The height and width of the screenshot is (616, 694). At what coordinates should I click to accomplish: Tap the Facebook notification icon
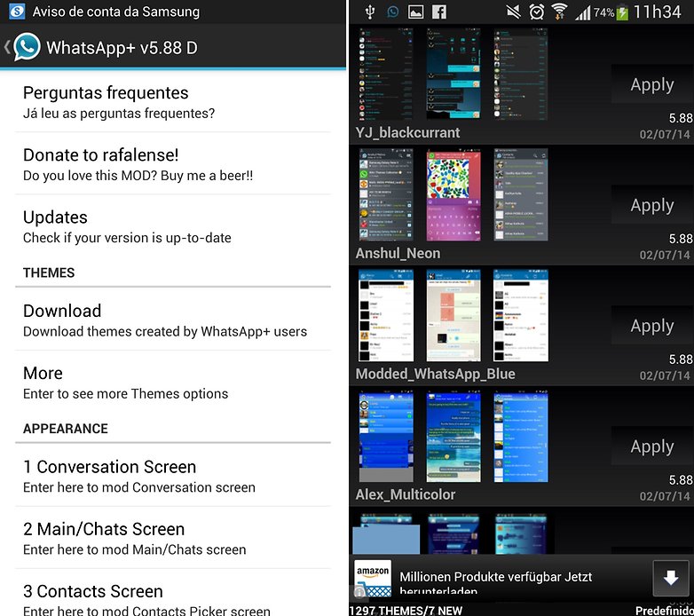439,12
